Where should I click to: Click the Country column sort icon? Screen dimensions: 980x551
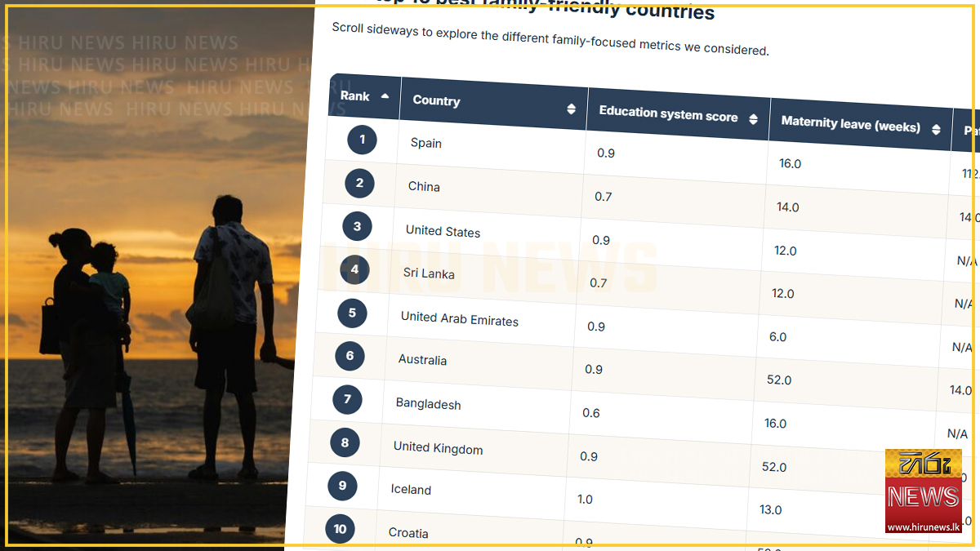tap(571, 109)
